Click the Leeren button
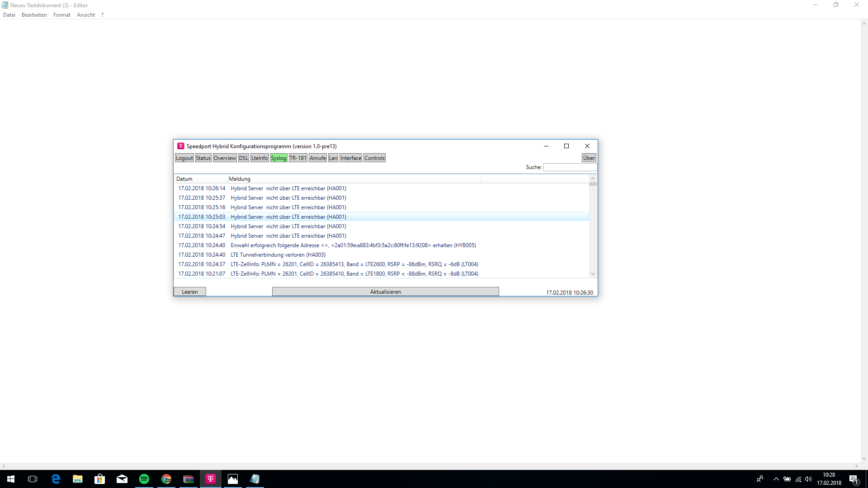 coord(190,292)
